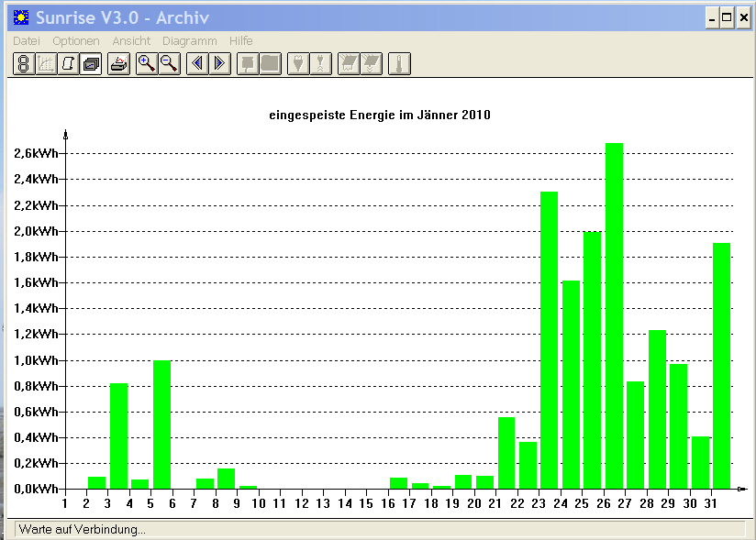This screenshot has width=756, height=540.
Task: Open the Datei menu
Action: pos(27,41)
